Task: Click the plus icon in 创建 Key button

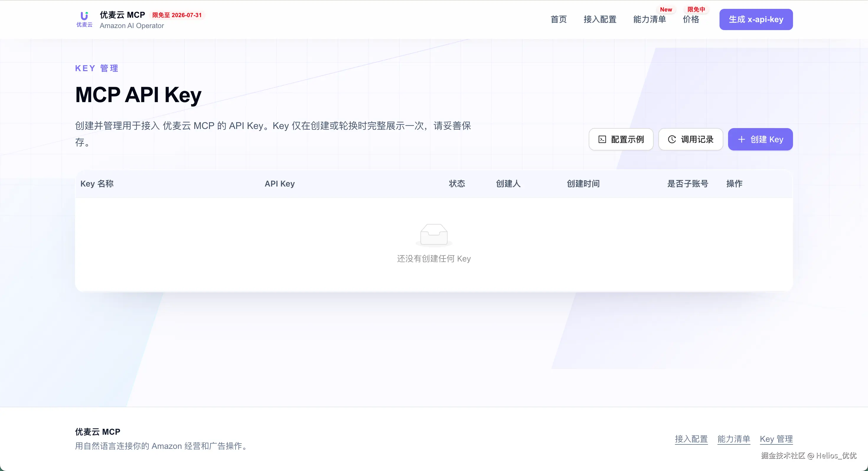Action: [x=741, y=140]
